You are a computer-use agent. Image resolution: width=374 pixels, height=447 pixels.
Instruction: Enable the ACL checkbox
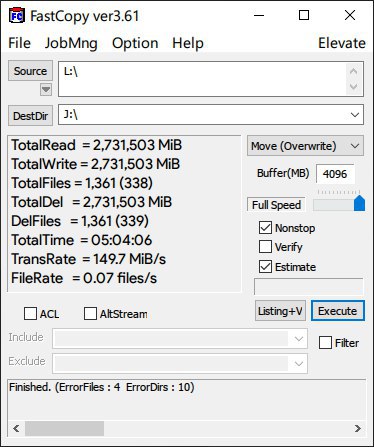point(30,314)
